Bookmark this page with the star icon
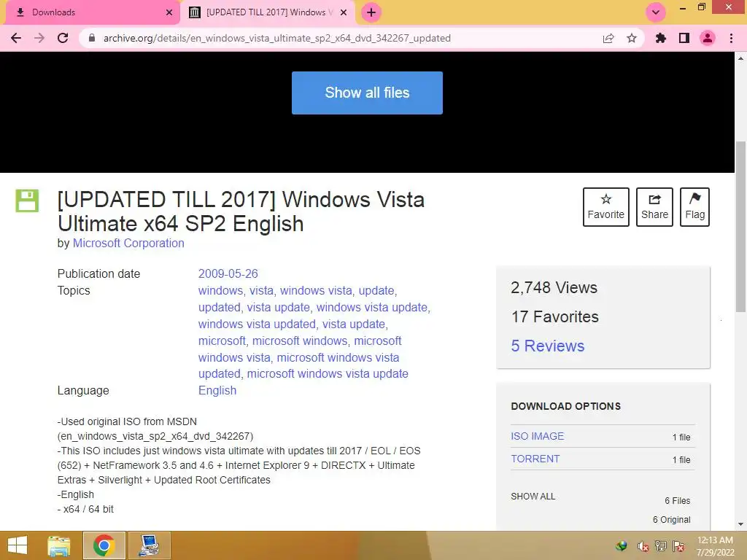This screenshot has width=747, height=560. point(632,38)
